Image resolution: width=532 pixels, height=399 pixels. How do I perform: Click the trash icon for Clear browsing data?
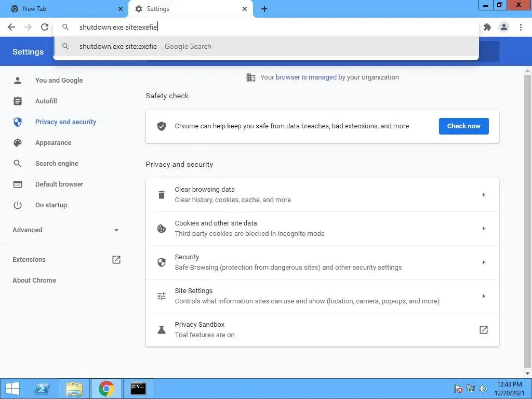pos(162,195)
